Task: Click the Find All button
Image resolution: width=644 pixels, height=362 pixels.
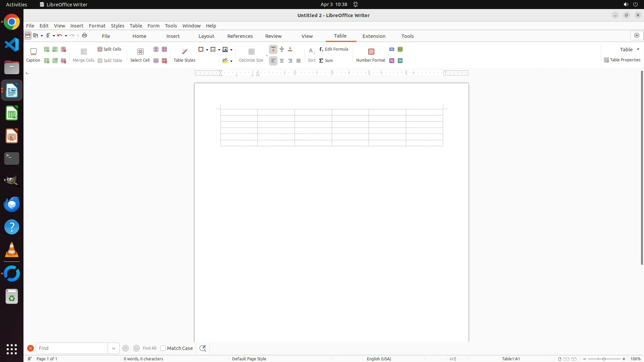Action: [x=149, y=348]
